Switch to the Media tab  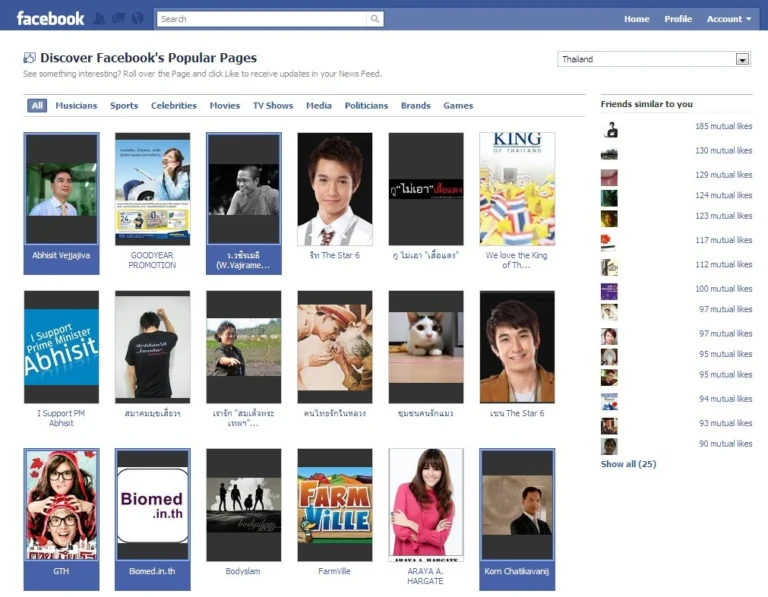pos(319,105)
